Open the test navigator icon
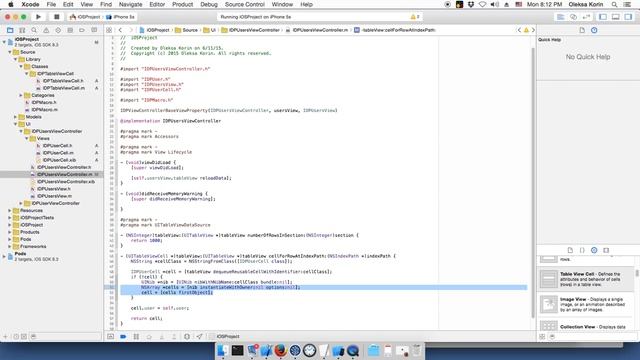Image resolution: width=640 pixels, height=360 pixels. click(58, 30)
